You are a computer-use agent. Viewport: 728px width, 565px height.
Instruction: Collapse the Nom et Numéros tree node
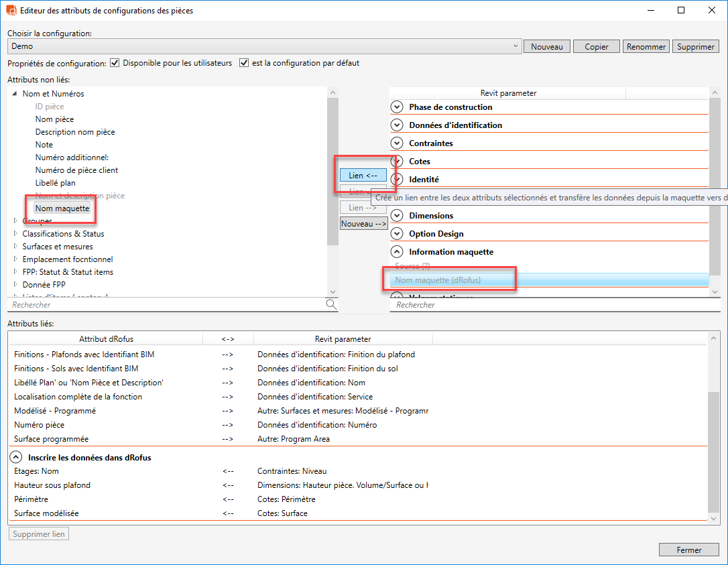(x=15, y=95)
